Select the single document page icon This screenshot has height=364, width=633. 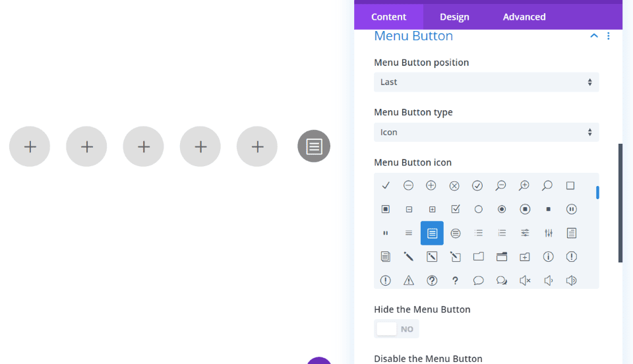click(572, 233)
